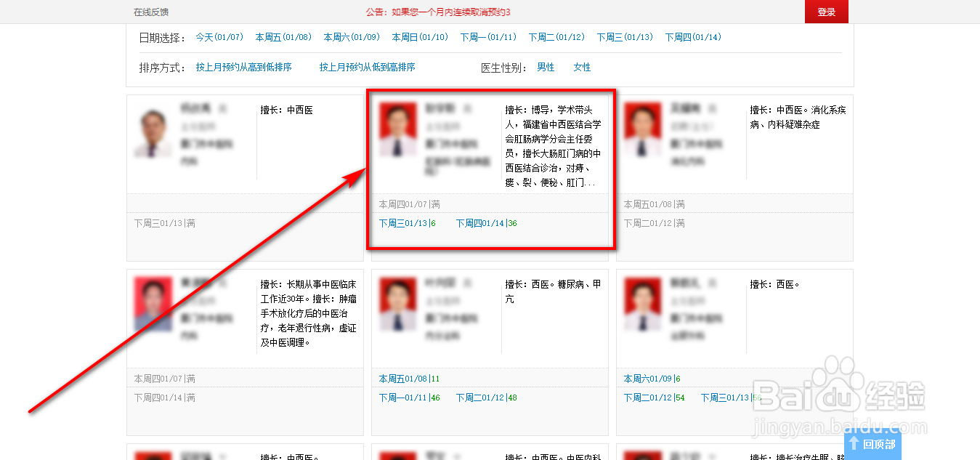Click 长期从事中医临床工作近30年 description
The height and width of the screenshot is (460, 980).
click(x=309, y=313)
